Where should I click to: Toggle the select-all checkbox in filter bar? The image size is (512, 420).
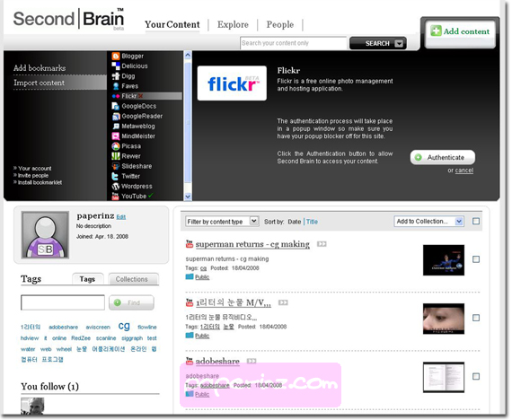(x=476, y=222)
